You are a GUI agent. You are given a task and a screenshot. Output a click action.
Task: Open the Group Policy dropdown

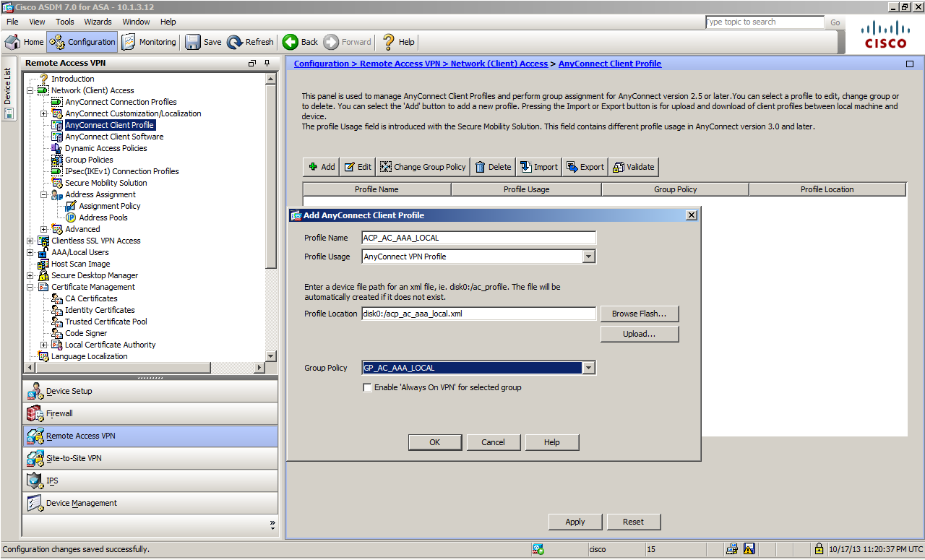(589, 368)
